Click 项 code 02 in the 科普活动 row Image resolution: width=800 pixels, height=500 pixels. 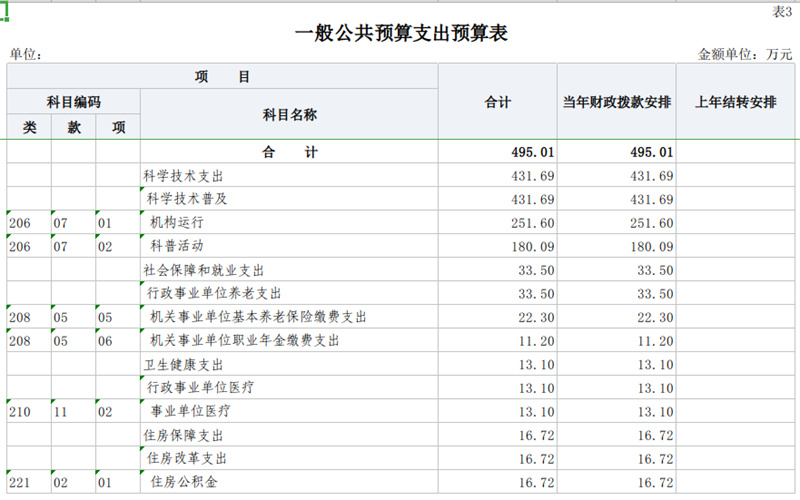pyautogui.click(x=105, y=246)
